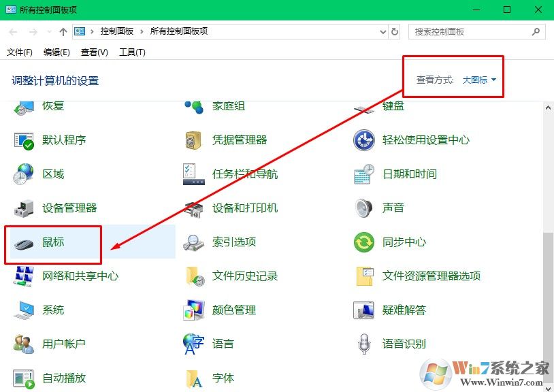Click 控制面板 breadcrumb segment
554x392 pixels.
117,31
